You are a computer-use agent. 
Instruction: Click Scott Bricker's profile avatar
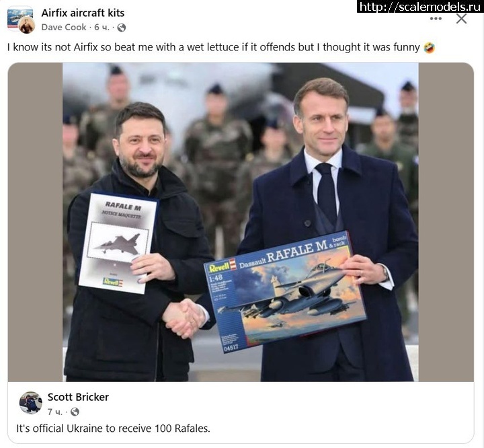coord(30,402)
